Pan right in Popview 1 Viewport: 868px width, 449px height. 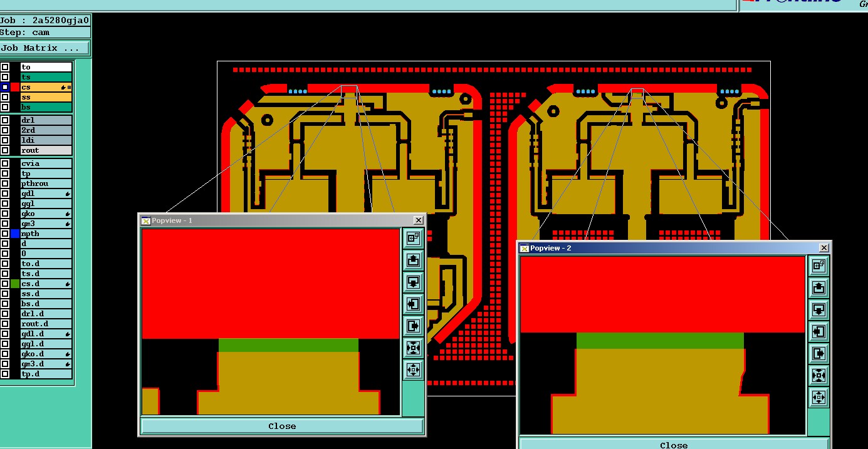tap(413, 326)
